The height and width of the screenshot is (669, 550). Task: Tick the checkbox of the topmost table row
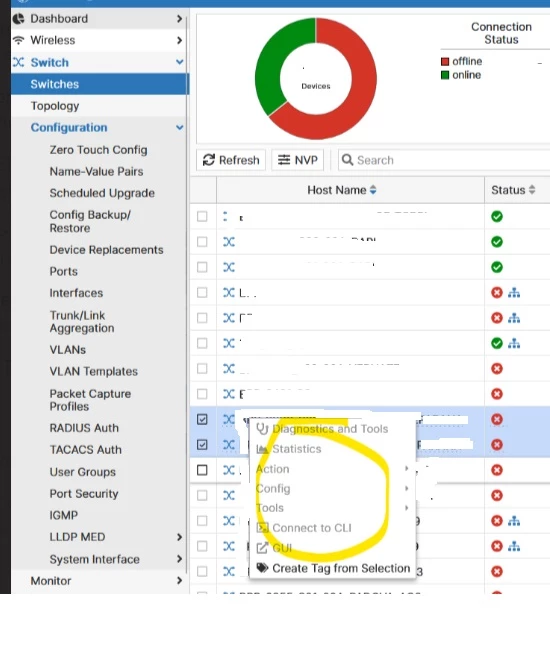click(202, 216)
